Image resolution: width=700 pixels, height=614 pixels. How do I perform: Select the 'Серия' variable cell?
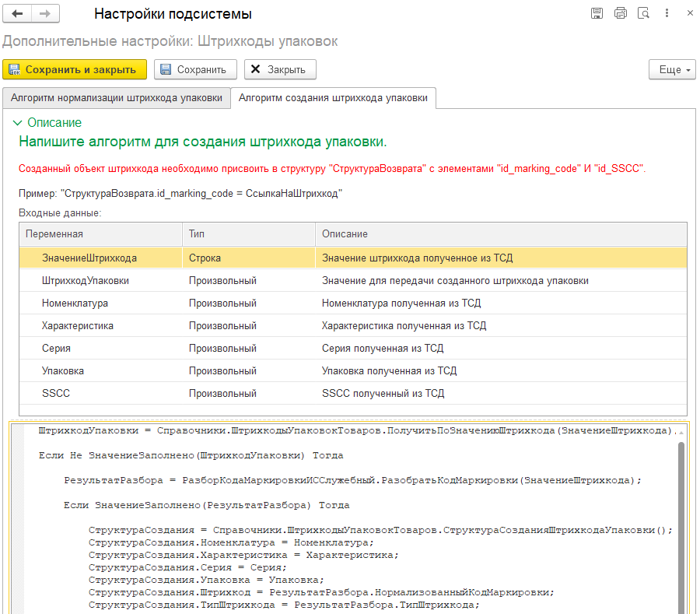tap(100, 349)
